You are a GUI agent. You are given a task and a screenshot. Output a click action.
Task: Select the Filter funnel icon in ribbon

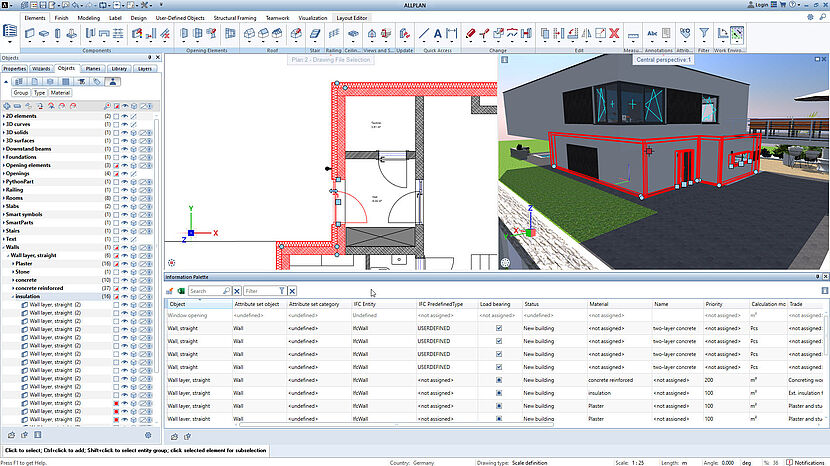click(x=704, y=34)
